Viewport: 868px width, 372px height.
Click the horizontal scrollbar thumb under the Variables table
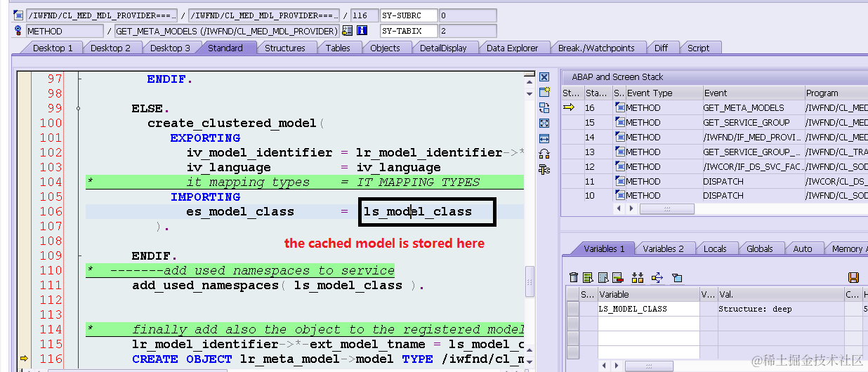click(648, 366)
